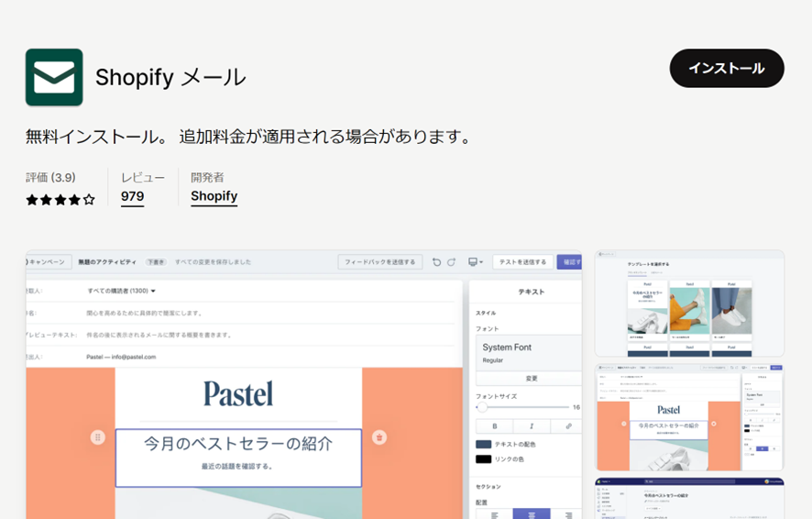Click the 最近の話題を確認する subtext
Viewport: 812px width, 519px height.
coord(237,466)
